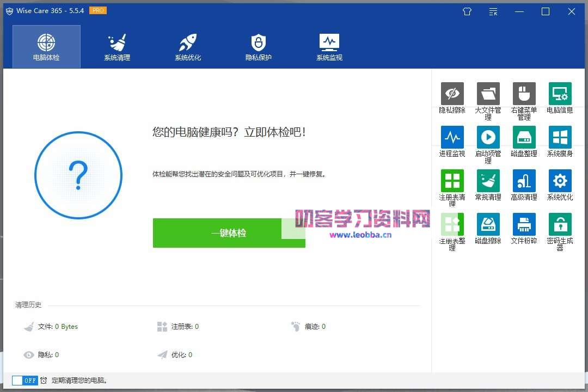Open the 文件粉碎 file shredder
The image size is (588, 392).
pos(524,225)
